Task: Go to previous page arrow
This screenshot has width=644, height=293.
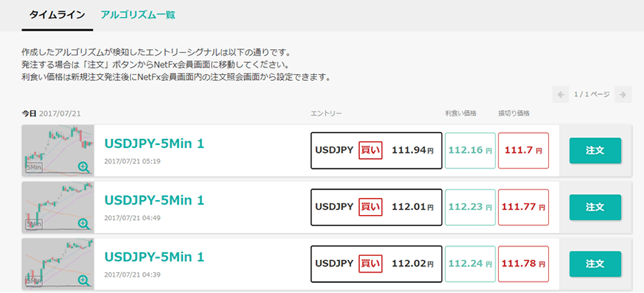Action: (x=562, y=94)
